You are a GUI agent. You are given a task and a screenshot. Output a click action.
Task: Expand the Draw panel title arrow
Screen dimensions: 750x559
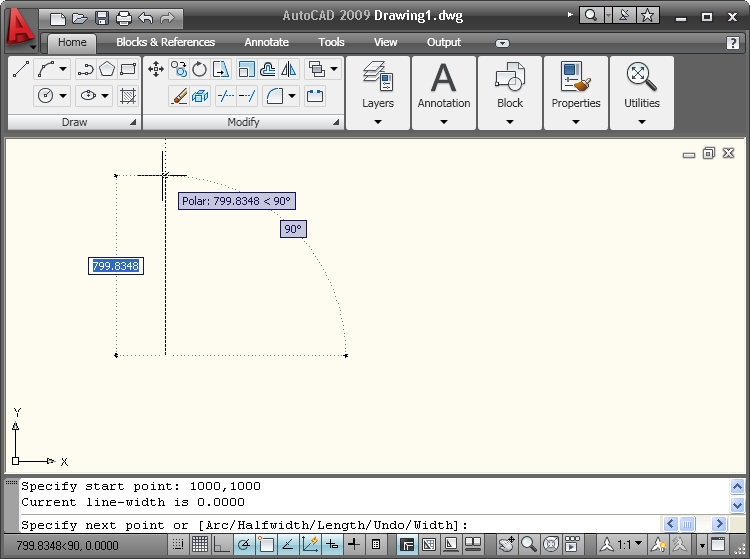pos(133,122)
